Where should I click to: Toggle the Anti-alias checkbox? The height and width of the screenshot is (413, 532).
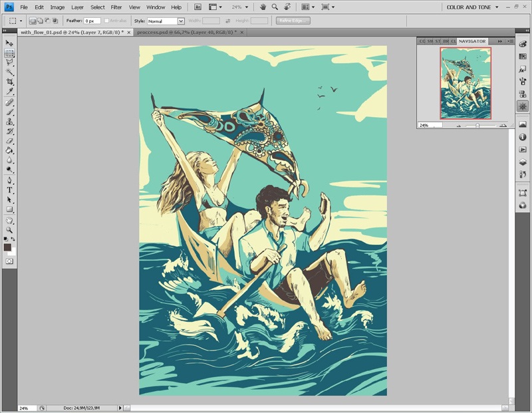click(108, 21)
